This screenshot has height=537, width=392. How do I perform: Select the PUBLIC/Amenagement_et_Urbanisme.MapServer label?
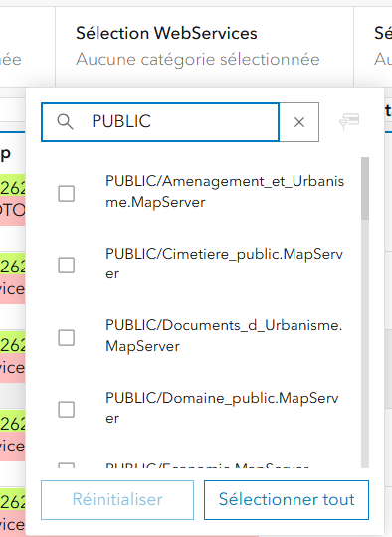pos(225,192)
